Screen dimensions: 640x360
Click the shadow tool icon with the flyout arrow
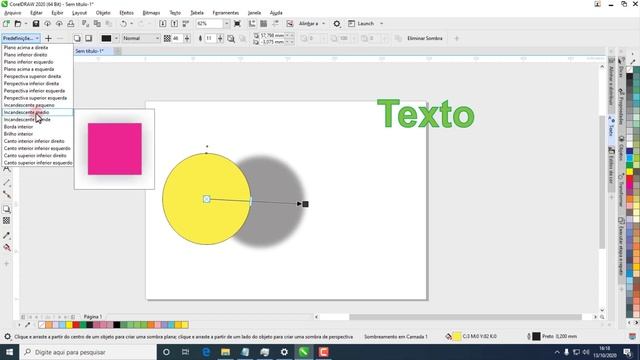click(7, 209)
